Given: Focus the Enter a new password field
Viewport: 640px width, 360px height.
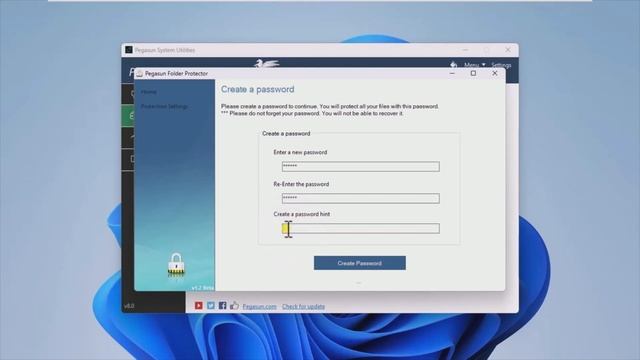Looking at the screenshot, I should (x=360, y=166).
